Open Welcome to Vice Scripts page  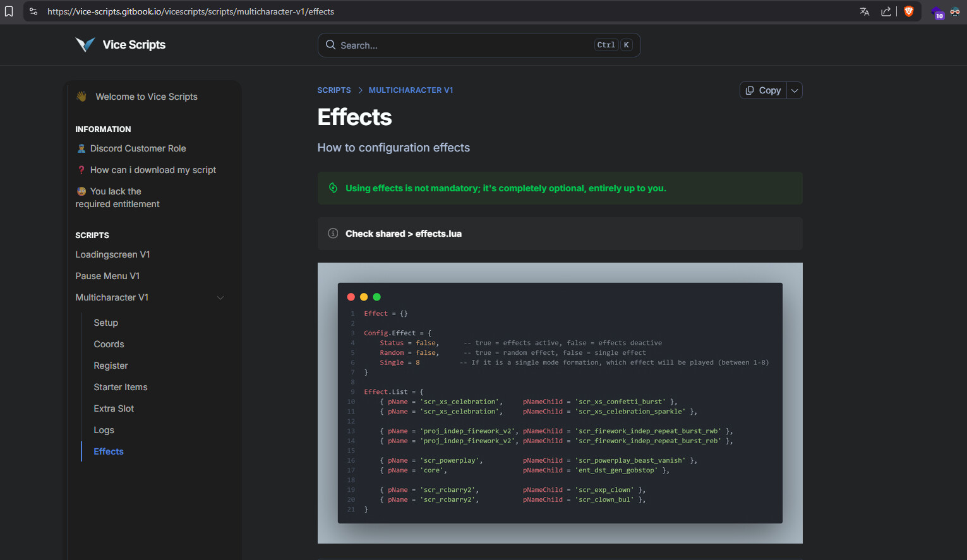[x=147, y=97]
